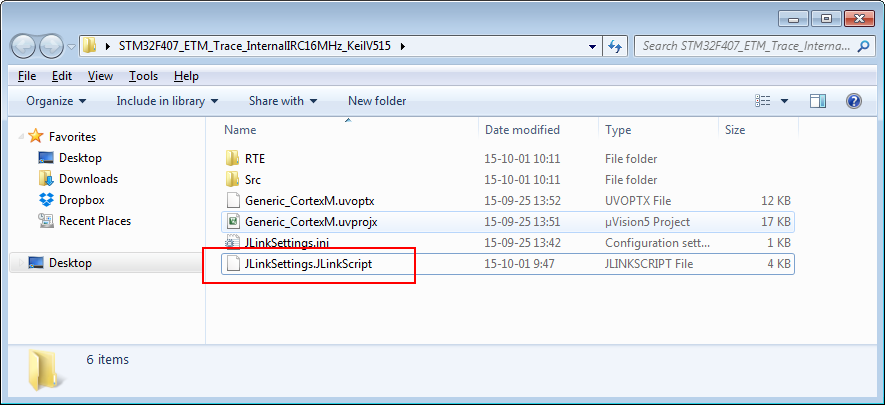Open the File menu
The height and width of the screenshot is (405, 885).
[x=27, y=76]
